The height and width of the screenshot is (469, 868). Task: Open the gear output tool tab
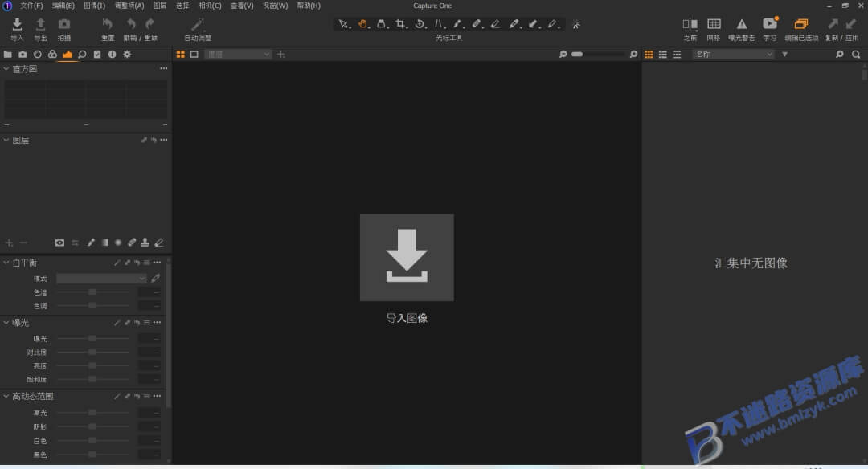[127, 54]
